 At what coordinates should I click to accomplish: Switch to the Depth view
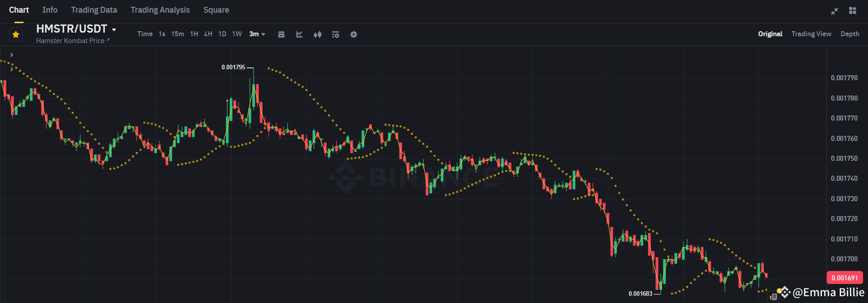click(x=849, y=34)
